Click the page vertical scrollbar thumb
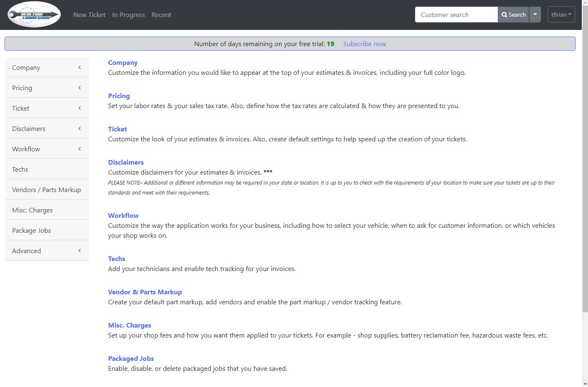The width and height of the screenshot is (588, 387). point(585,159)
